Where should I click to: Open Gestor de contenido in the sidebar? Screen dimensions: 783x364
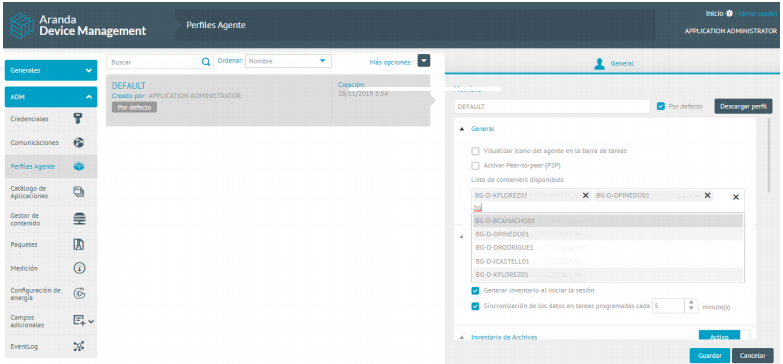pyautogui.click(x=51, y=219)
